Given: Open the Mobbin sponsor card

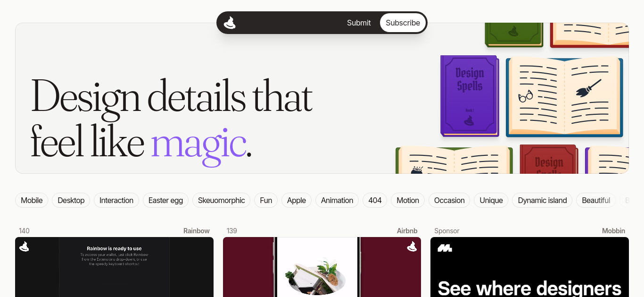Looking at the screenshot, I should (x=529, y=267).
